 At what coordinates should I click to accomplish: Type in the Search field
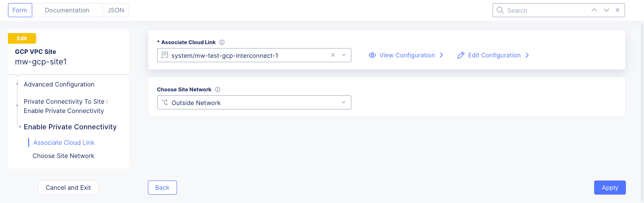point(543,10)
